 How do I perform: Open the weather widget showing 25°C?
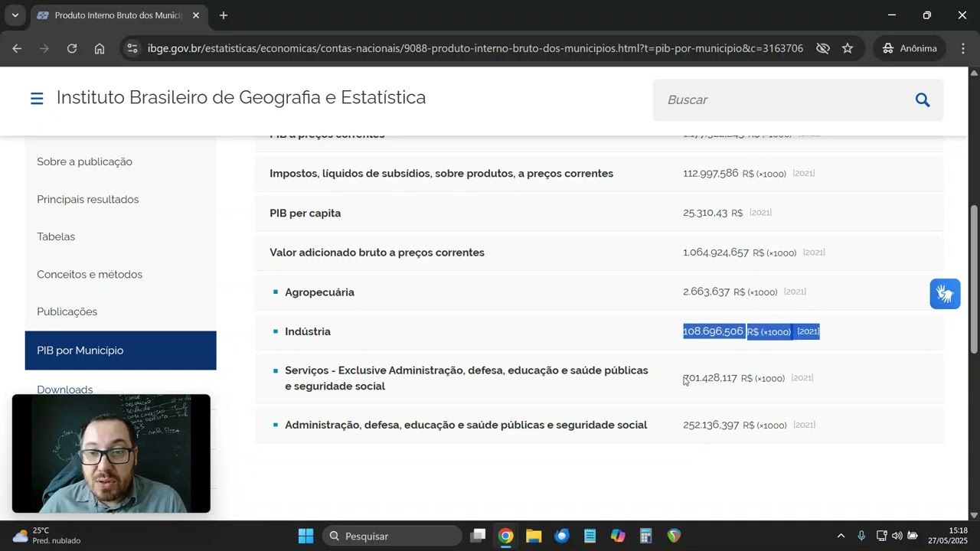[47, 536]
